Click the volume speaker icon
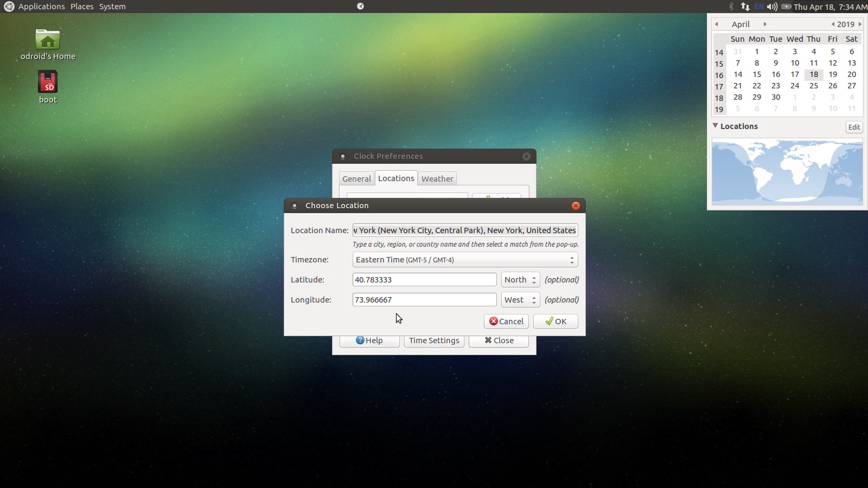This screenshot has width=868, height=488. point(771,7)
